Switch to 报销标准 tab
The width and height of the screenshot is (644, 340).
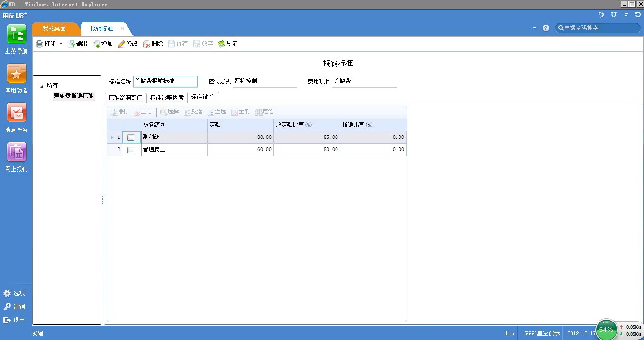coord(101,28)
